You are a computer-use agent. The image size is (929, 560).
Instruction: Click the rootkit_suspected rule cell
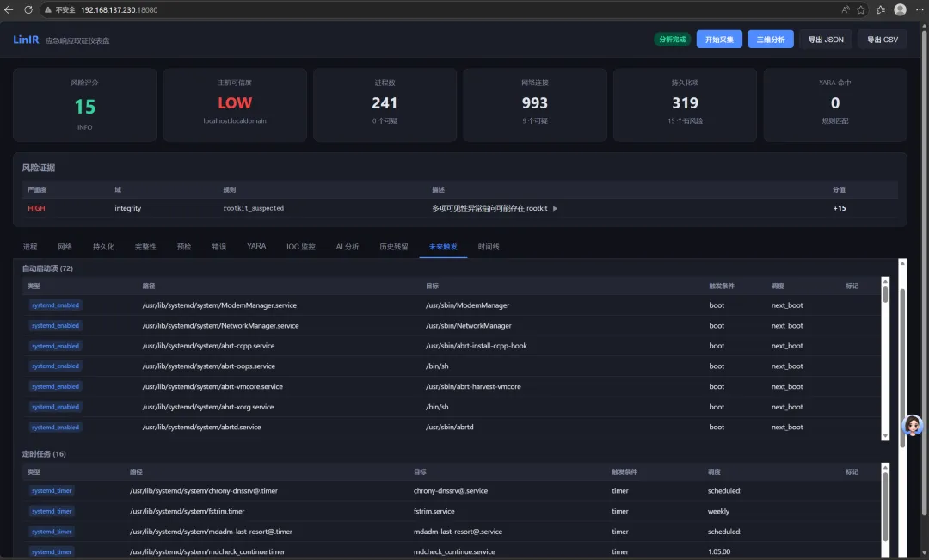[253, 208]
